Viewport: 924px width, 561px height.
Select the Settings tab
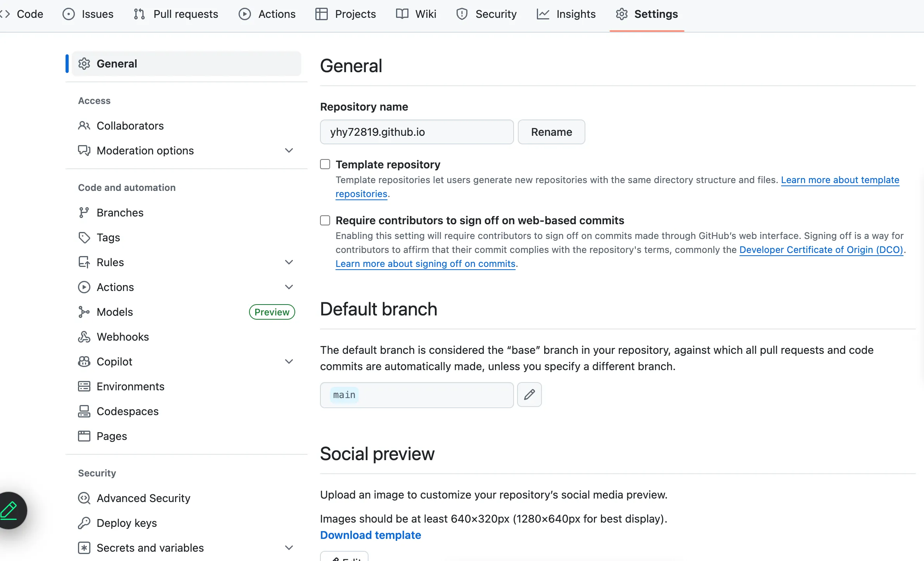coord(647,14)
